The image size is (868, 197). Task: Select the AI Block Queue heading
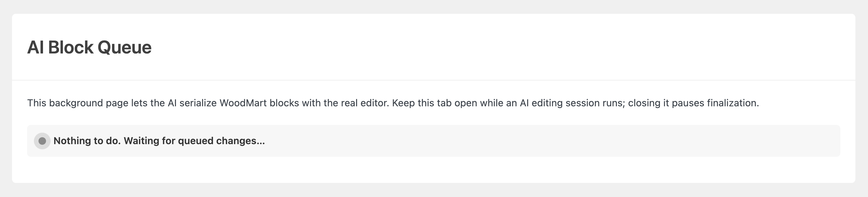89,47
